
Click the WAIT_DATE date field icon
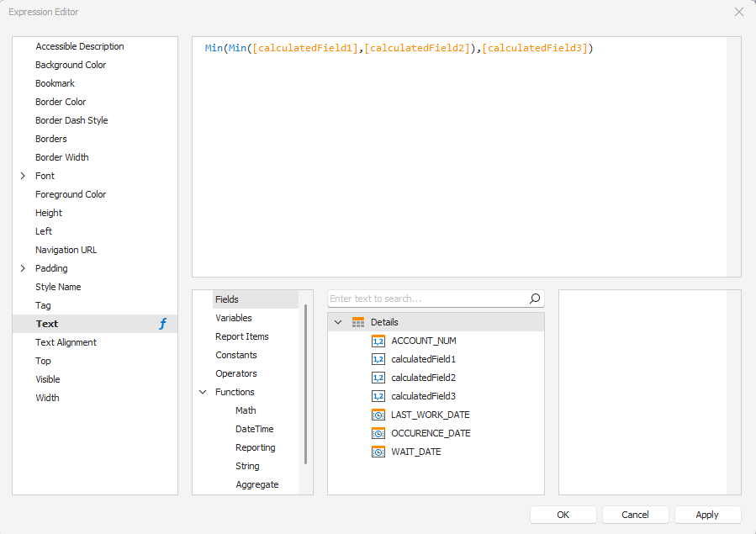pos(378,452)
